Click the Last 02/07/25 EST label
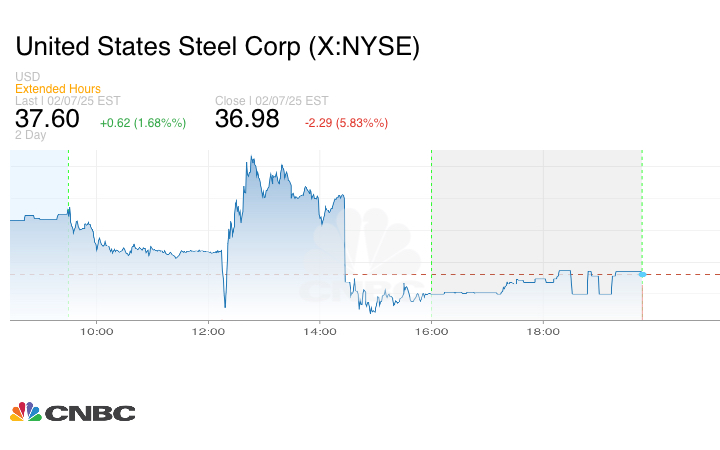Screen dimensions: 720x450 click(x=68, y=100)
